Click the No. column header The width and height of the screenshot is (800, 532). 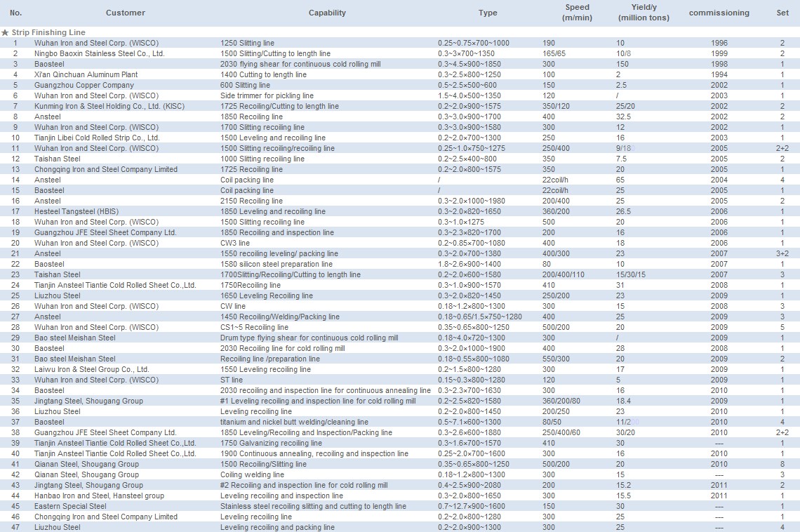click(x=16, y=13)
